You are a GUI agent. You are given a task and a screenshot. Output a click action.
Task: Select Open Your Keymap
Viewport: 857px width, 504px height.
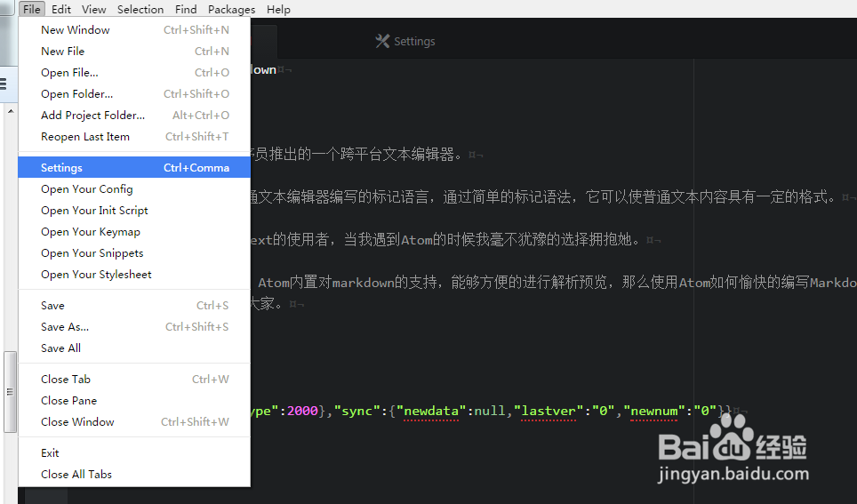click(x=134, y=232)
